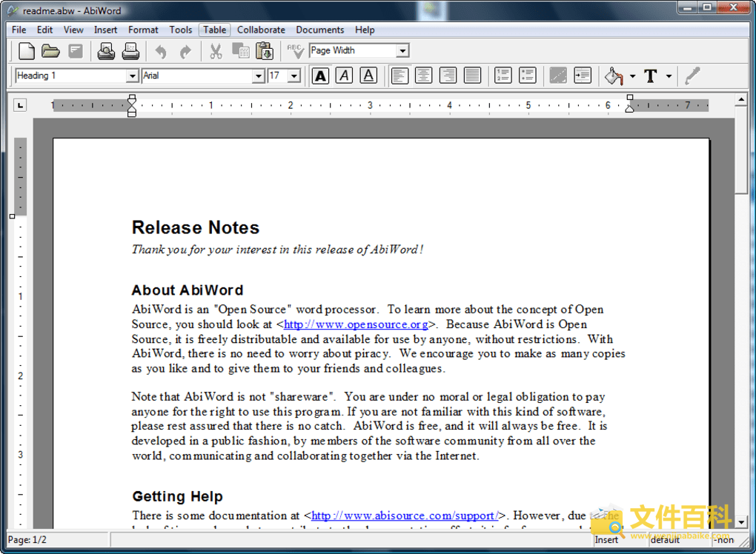Toggle italic formatting
This screenshot has height=554, width=756.
click(344, 76)
